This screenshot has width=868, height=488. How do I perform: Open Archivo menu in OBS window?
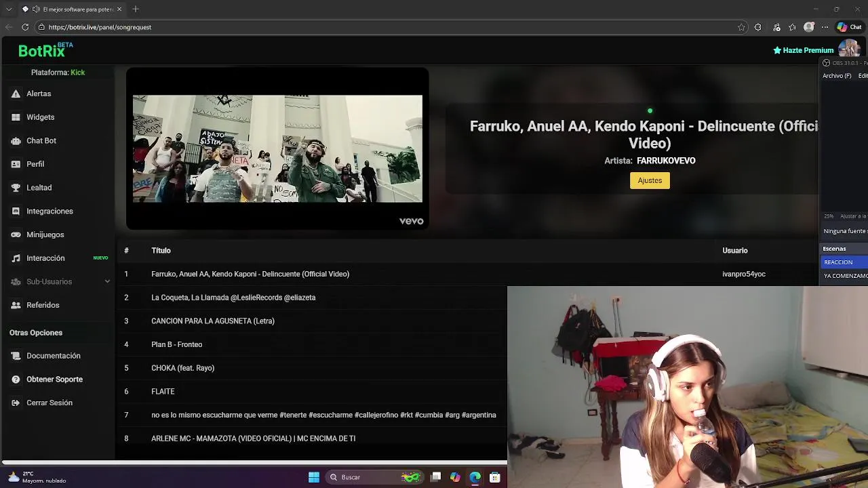[x=837, y=76]
